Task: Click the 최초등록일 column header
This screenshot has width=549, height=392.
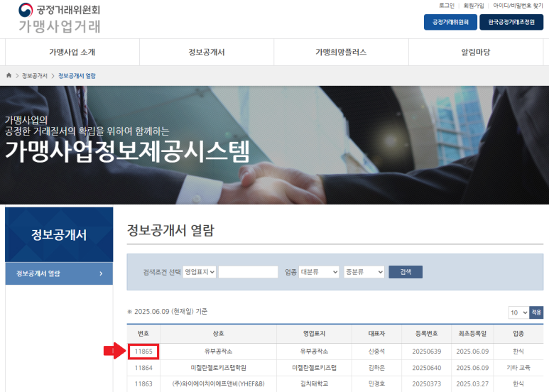Action: (472, 334)
